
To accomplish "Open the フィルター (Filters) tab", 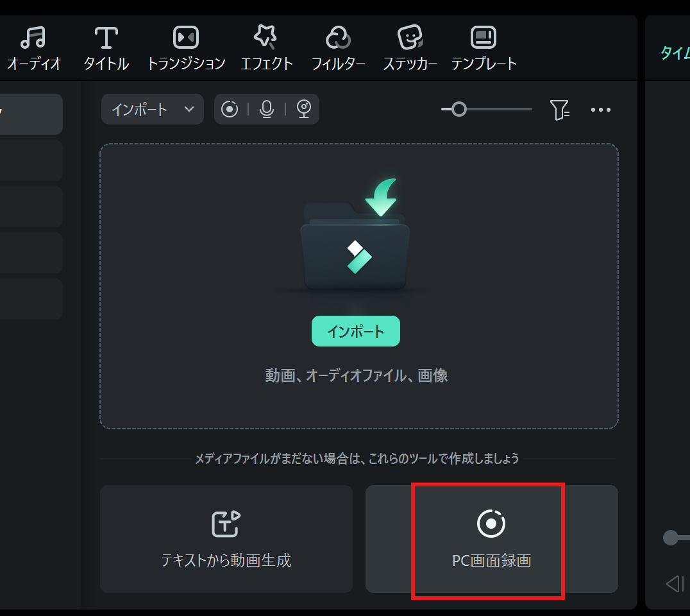I will click(x=339, y=48).
